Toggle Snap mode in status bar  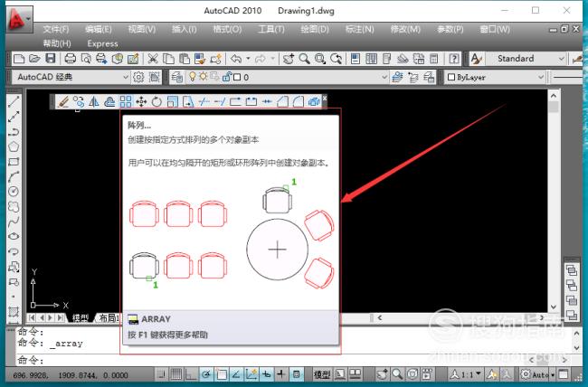(161, 373)
